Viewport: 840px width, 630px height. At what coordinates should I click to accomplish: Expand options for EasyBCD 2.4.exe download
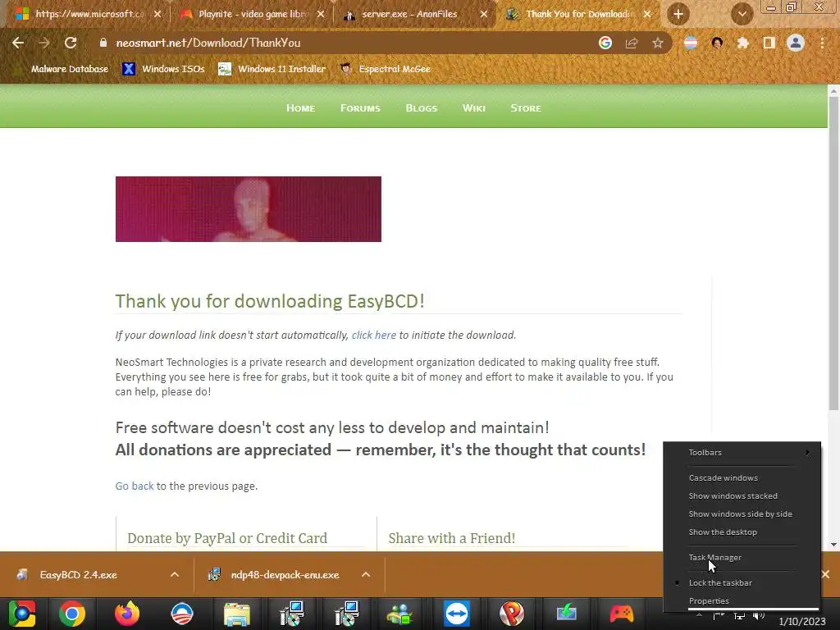[175, 574]
